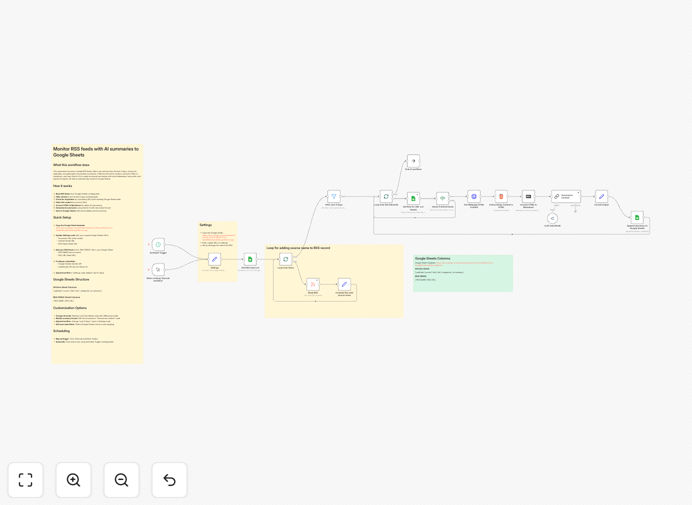Select Google Sheets node right of loop
This screenshot has width=692, height=505.
[414, 198]
